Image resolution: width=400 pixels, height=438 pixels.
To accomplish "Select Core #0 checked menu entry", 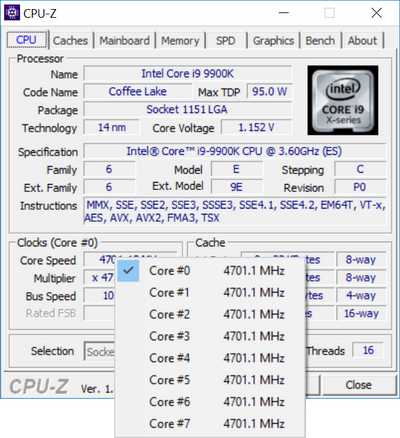I will (x=210, y=271).
